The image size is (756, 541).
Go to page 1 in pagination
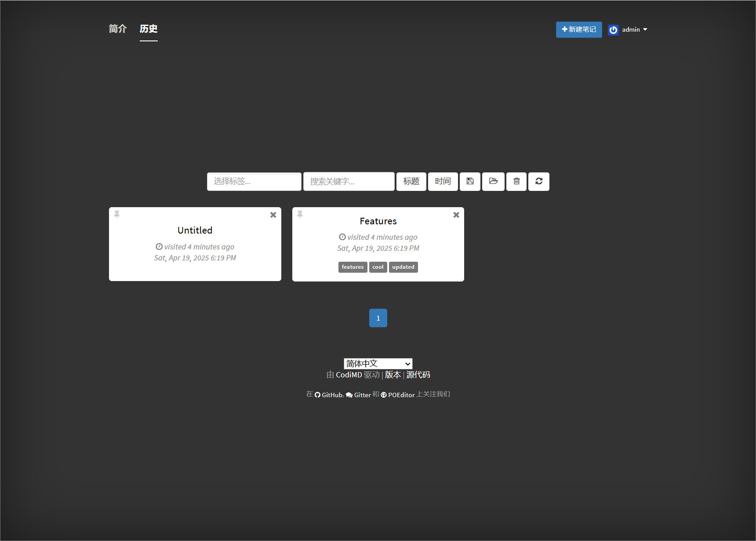click(378, 318)
